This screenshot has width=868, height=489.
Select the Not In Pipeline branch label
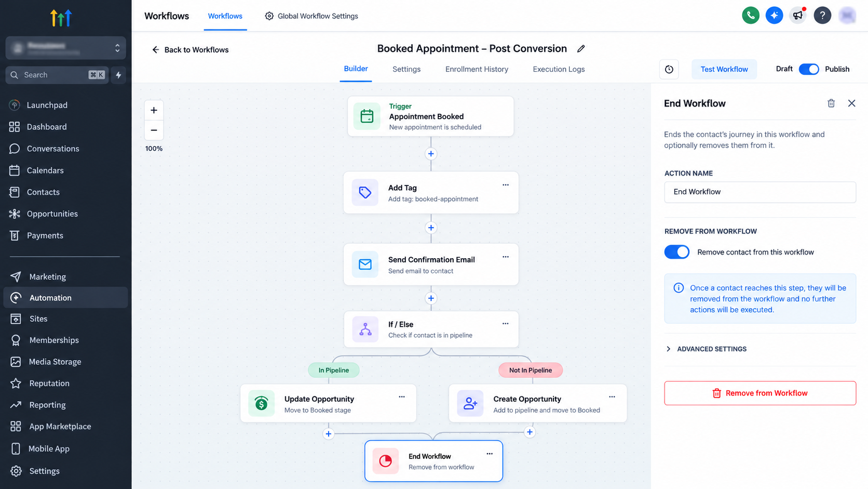tap(531, 370)
